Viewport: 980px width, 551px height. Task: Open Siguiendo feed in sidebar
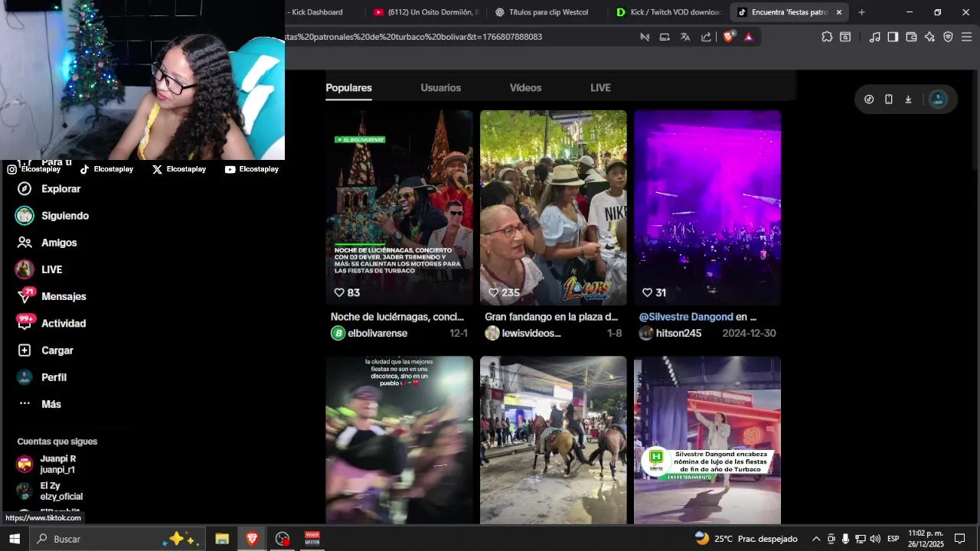click(x=54, y=216)
